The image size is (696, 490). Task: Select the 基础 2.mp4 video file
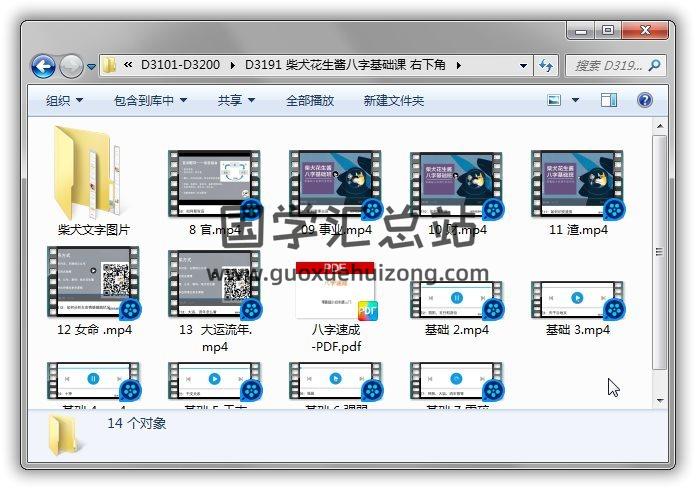pyautogui.click(x=457, y=308)
